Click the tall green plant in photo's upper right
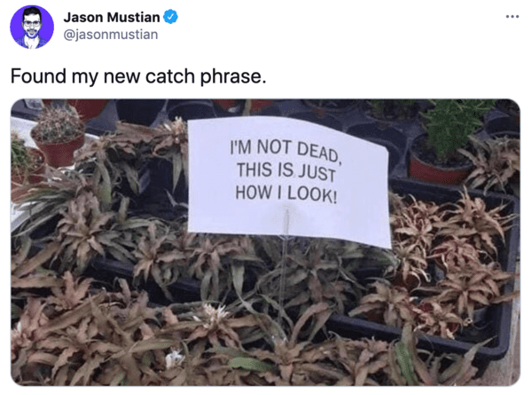The image size is (532, 395). 451,126
